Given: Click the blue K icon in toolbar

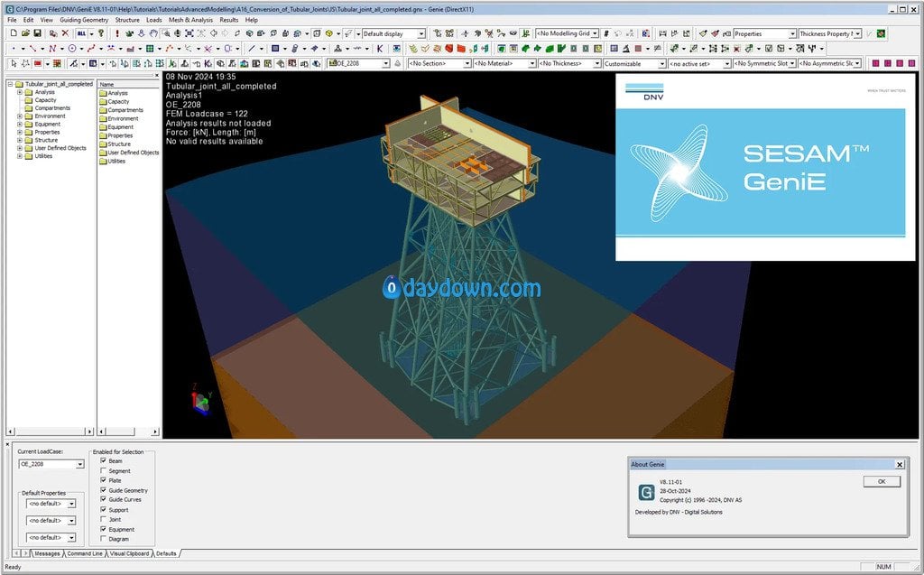Looking at the screenshot, I should (380, 49).
